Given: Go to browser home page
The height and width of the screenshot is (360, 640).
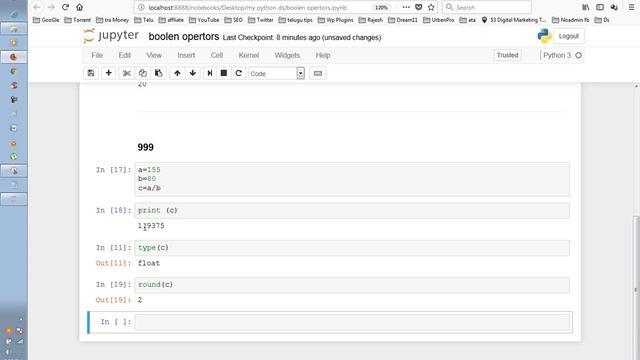Looking at the screenshot, I should click(80, 7).
